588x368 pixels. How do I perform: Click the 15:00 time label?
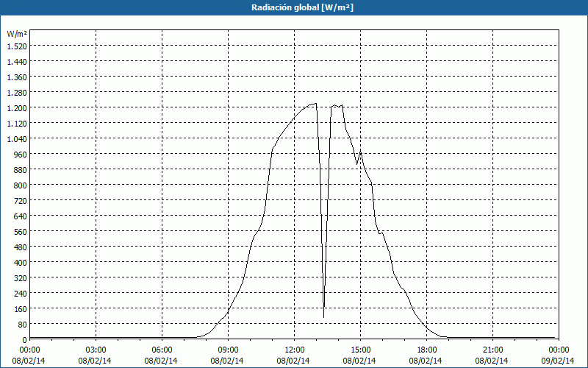(x=360, y=350)
